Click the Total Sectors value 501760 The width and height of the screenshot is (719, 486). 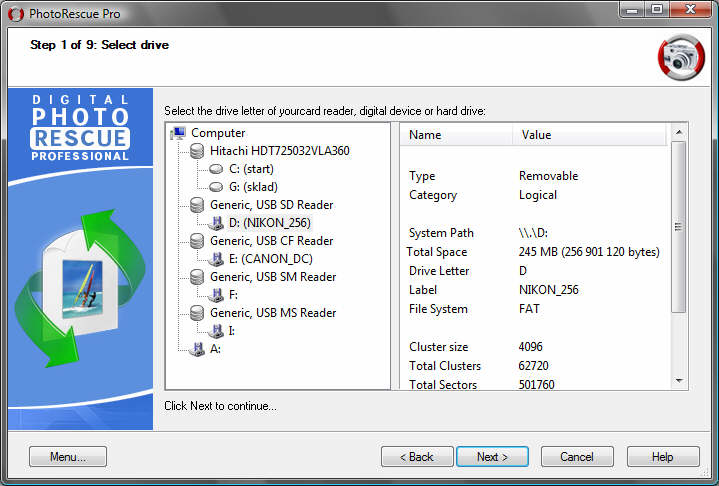(536, 385)
